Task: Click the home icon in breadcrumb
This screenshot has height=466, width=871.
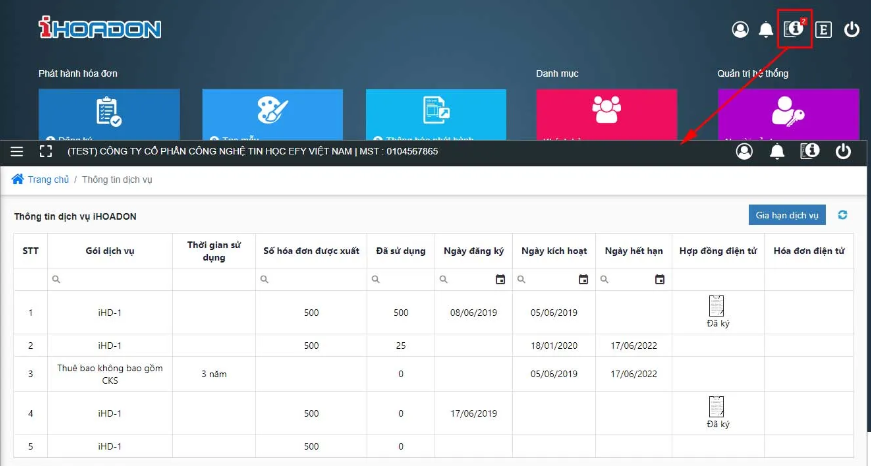Action: click(x=18, y=179)
